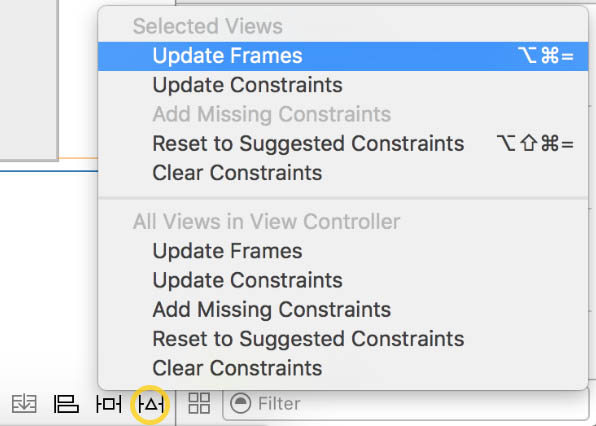Switch library to grid view icon
The image size is (596, 426).
point(199,403)
